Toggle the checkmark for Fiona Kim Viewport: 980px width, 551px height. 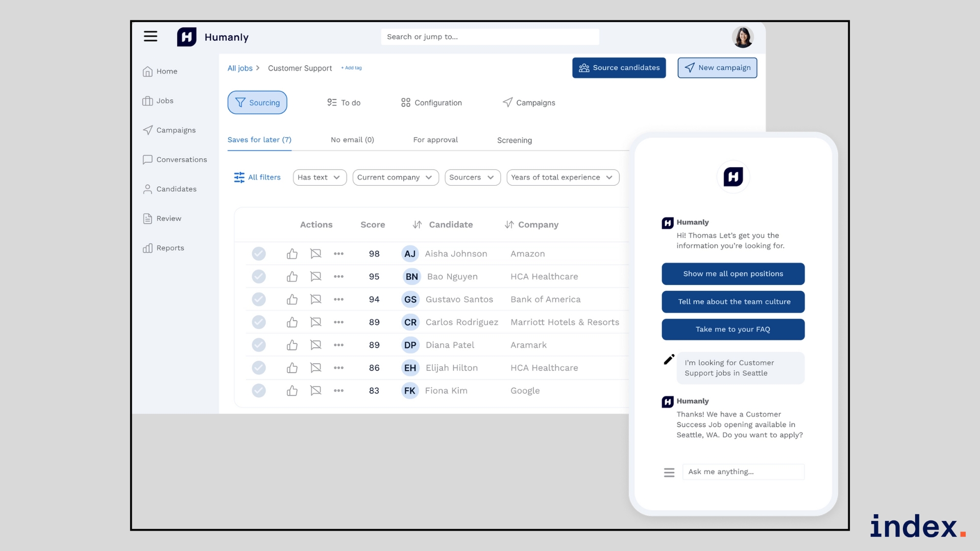[259, 391]
